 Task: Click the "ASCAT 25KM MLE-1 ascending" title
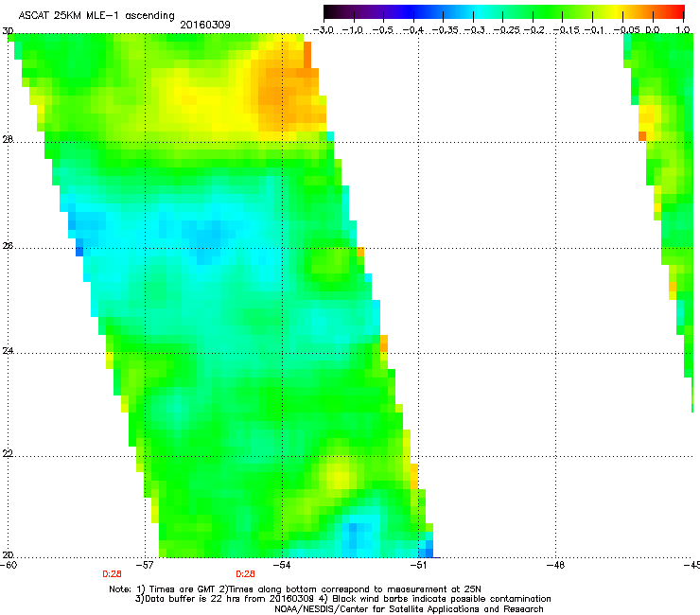[x=96, y=16]
